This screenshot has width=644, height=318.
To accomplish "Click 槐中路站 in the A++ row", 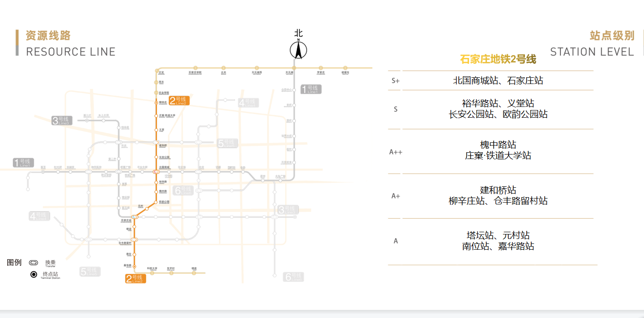I will point(498,145).
